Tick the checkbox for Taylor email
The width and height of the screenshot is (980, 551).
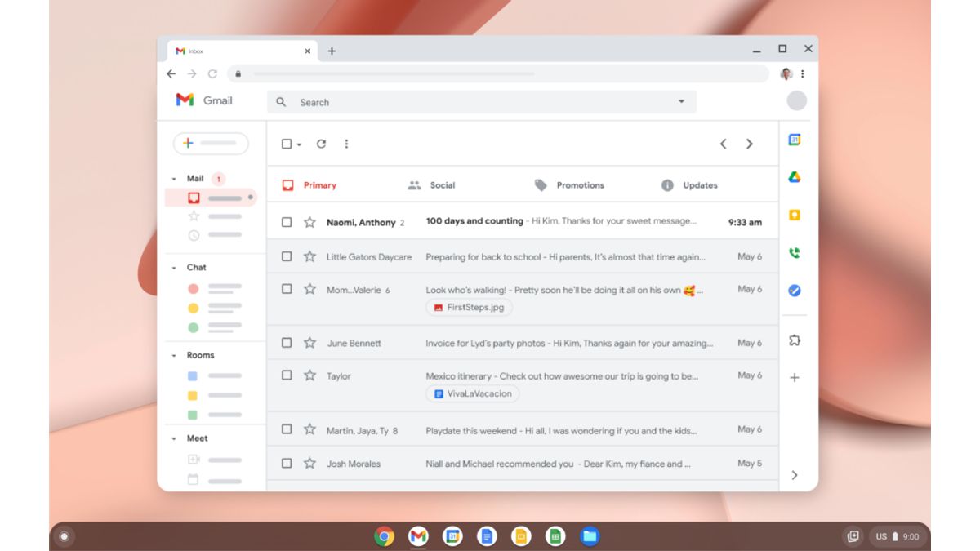(x=287, y=375)
